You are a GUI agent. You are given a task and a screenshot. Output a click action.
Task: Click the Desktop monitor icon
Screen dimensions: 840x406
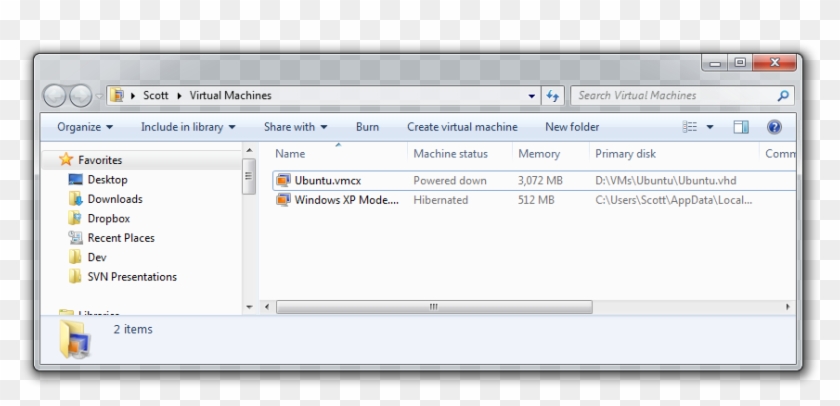76,179
